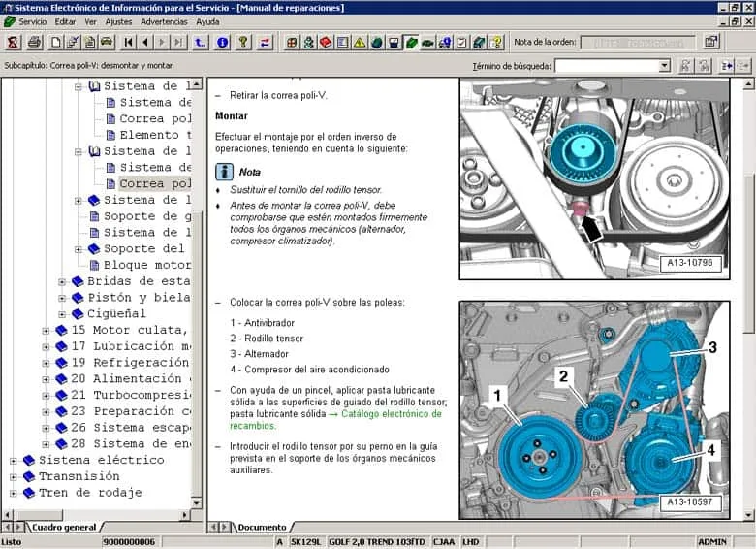756x549 pixels.
Task: Open the Ajustes menu
Action: (118, 21)
